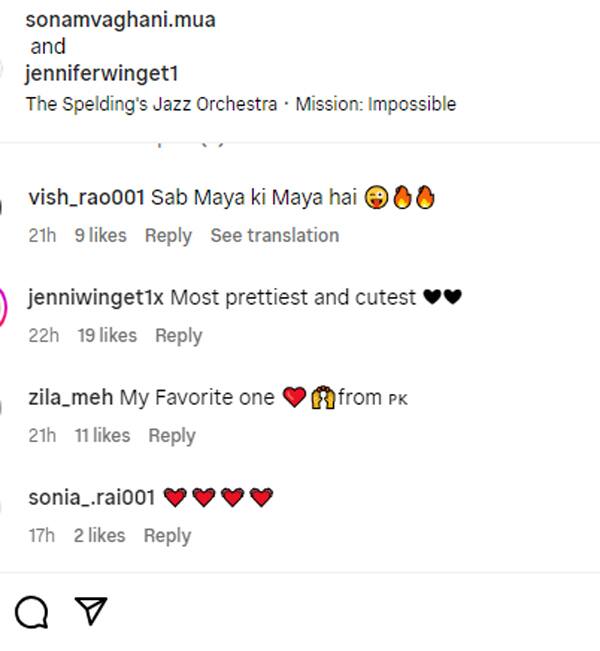Open jenniwinget1x profile picture

[x=4, y=306]
